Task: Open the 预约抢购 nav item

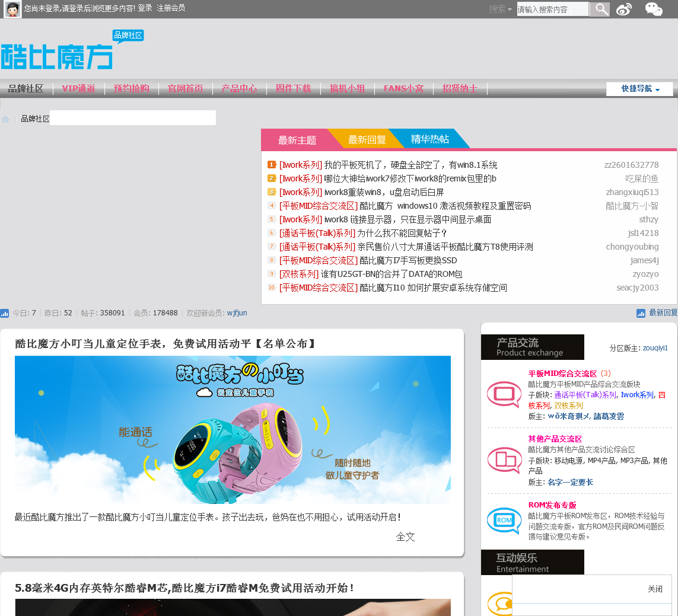Action: point(132,88)
